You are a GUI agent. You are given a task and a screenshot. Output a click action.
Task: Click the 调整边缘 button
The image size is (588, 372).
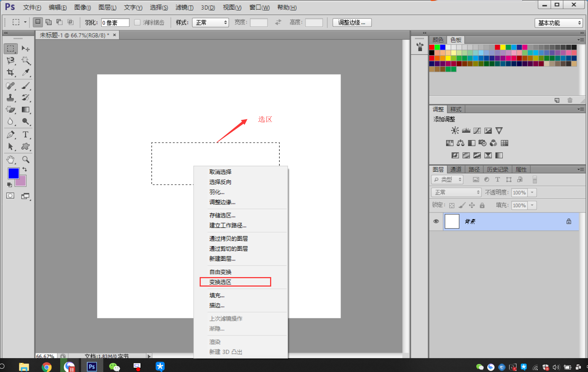(x=352, y=23)
